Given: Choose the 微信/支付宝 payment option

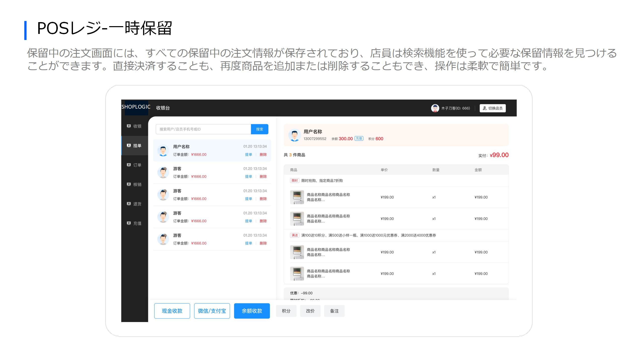Looking at the screenshot, I should point(212,311).
